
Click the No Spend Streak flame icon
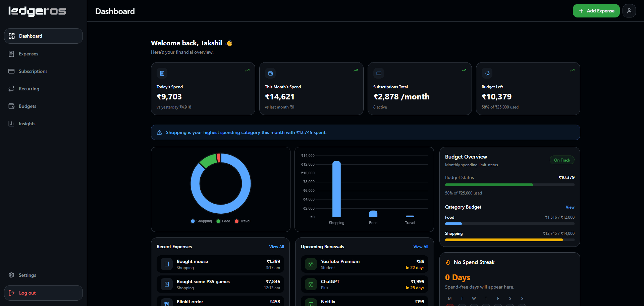tap(448, 262)
